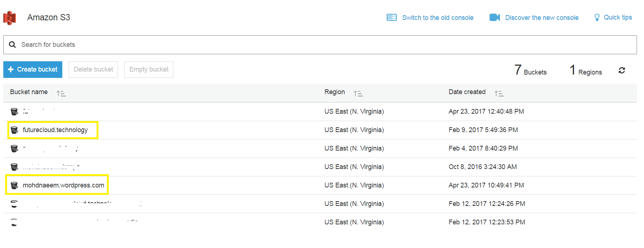Sort by Region using sort icon
Screen dimensions: 644x248
358,93
